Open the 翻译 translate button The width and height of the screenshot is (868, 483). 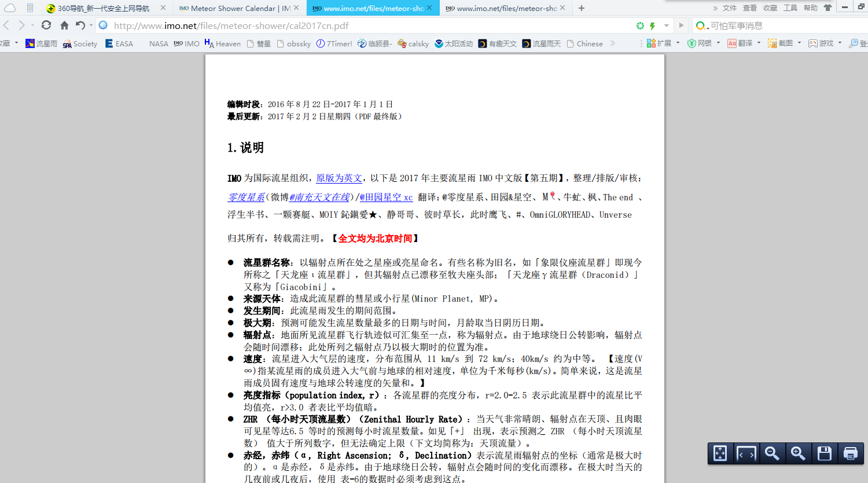click(x=740, y=43)
